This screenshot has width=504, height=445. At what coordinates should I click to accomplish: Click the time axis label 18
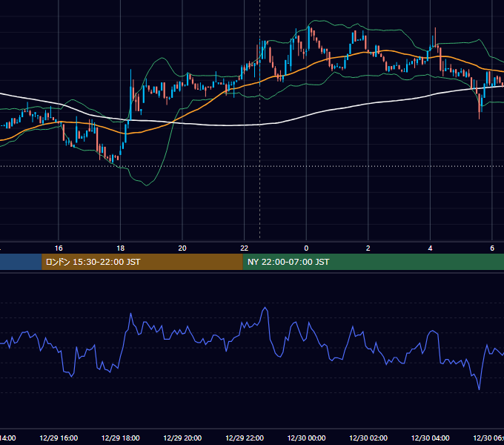pos(121,248)
